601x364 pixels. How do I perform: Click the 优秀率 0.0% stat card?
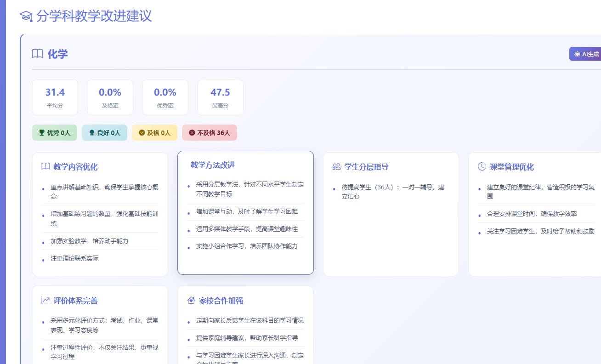pyautogui.click(x=165, y=97)
